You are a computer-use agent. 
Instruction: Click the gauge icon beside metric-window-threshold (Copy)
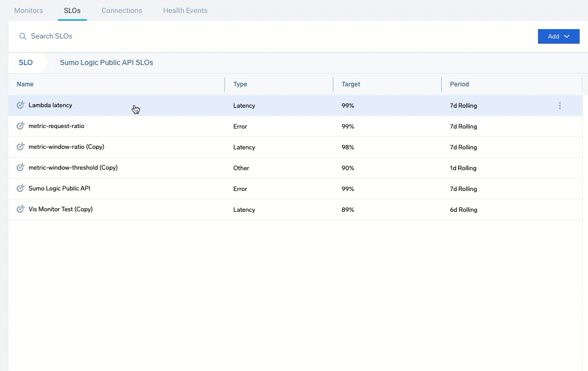pyautogui.click(x=20, y=168)
